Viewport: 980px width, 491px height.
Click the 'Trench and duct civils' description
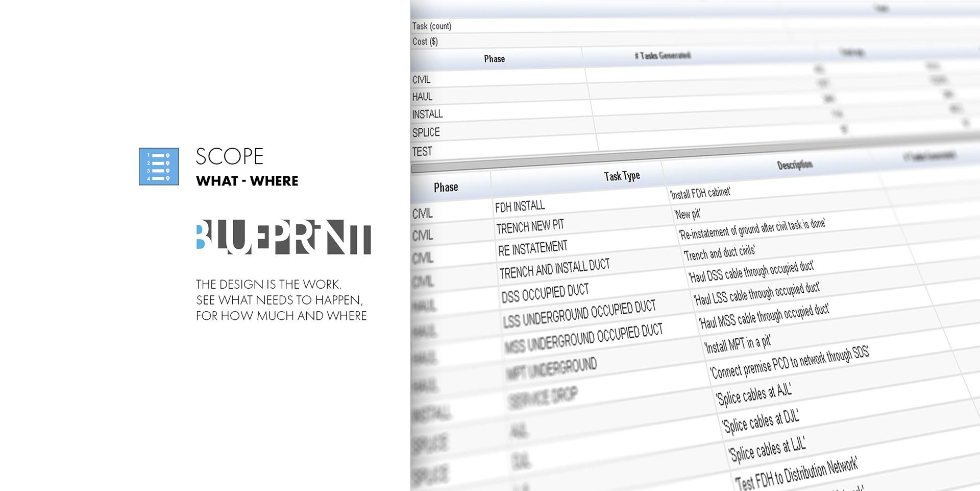(x=719, y=252)
